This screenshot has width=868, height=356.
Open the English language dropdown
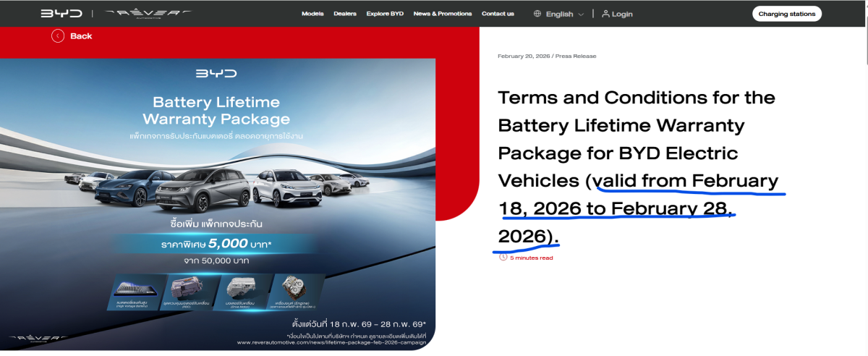point(559,14)
